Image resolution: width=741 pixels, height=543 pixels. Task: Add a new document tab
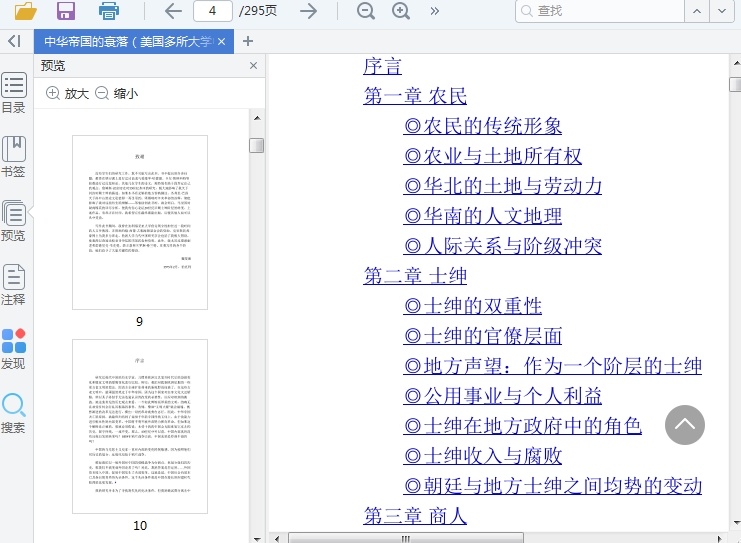click(248, 41)
